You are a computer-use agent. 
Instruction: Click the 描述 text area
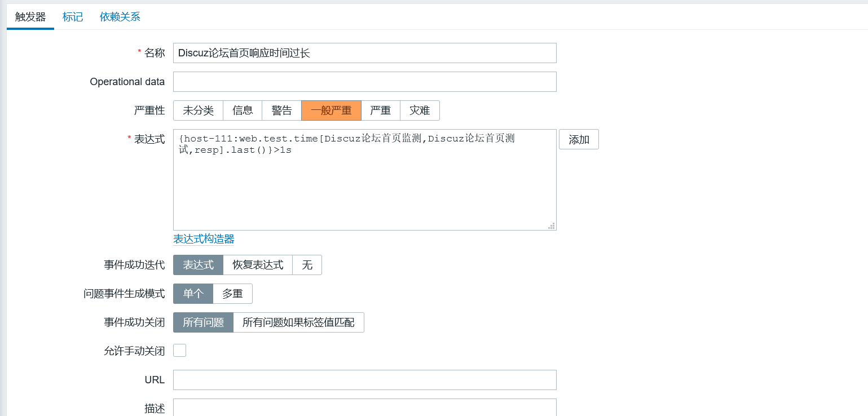(x=364, y=408)
